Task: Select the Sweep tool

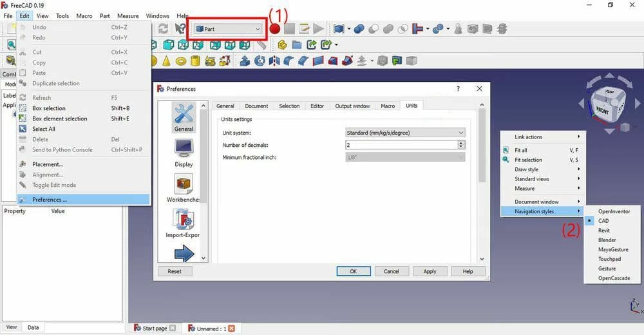Action: (x=347, y=61)
